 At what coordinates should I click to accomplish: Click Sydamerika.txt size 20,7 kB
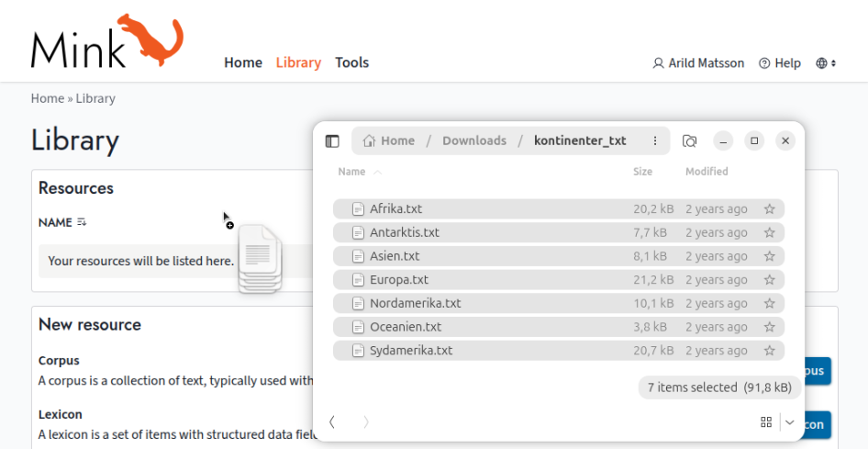click(653, 351)
